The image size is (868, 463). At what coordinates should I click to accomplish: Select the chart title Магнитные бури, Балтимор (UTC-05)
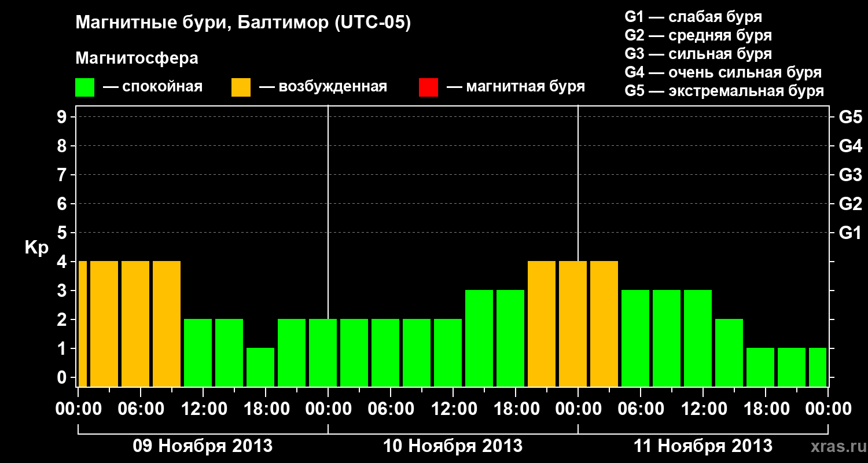(243, 23)
